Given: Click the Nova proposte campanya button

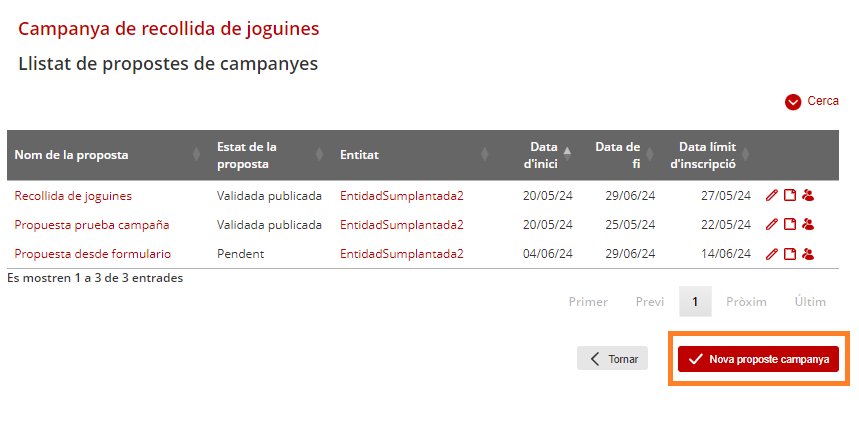Looking at the screenshot, I should 758,359.
